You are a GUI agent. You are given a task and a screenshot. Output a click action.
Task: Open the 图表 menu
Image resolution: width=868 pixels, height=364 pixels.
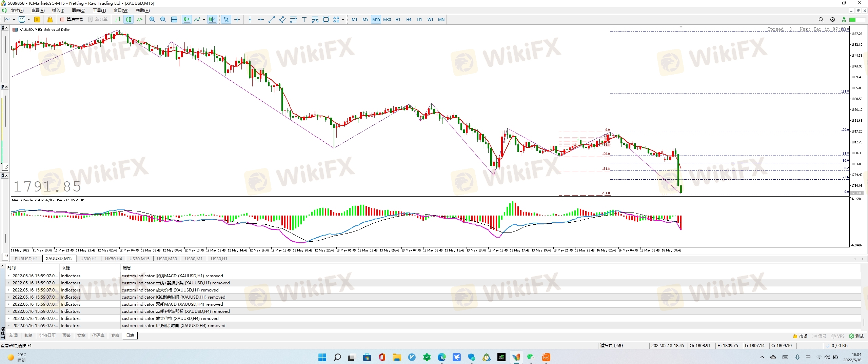[x=78, y=11]
